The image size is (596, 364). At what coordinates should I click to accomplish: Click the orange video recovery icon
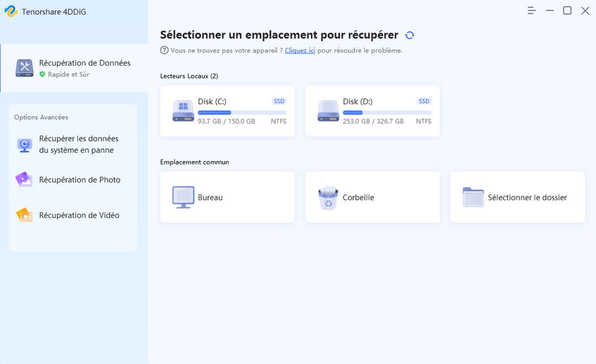pyautogui.click(x=24, y=215)
